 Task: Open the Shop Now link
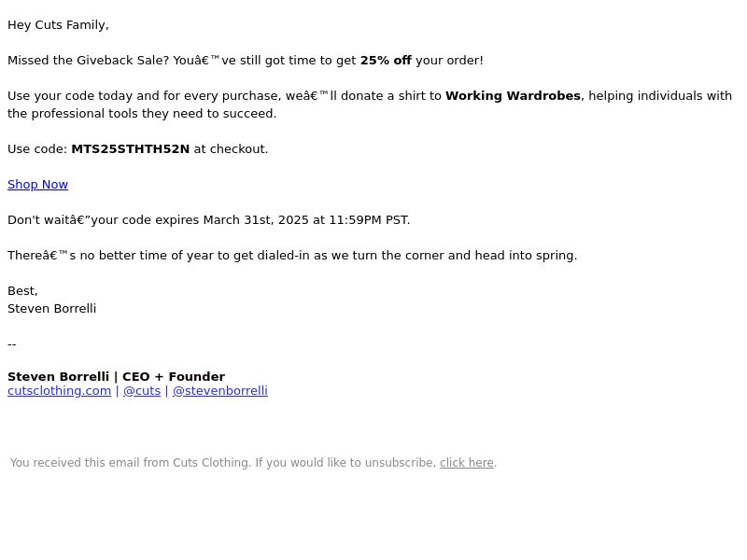[37, 184]
